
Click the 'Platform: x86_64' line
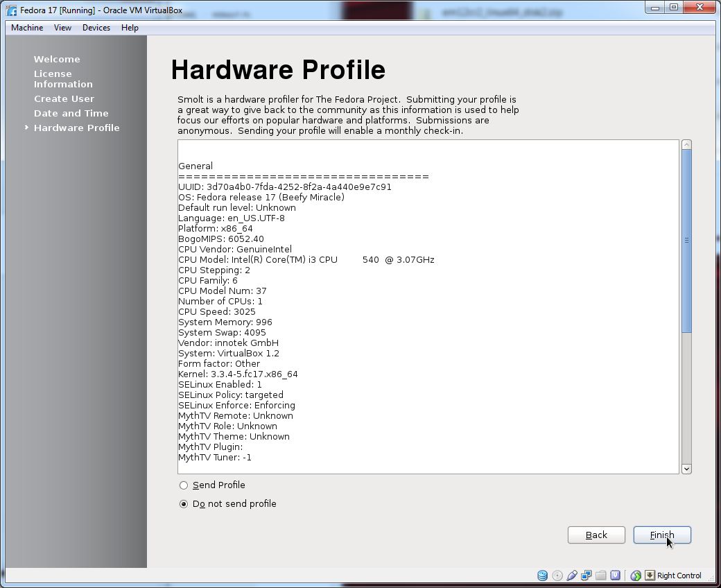215,229
